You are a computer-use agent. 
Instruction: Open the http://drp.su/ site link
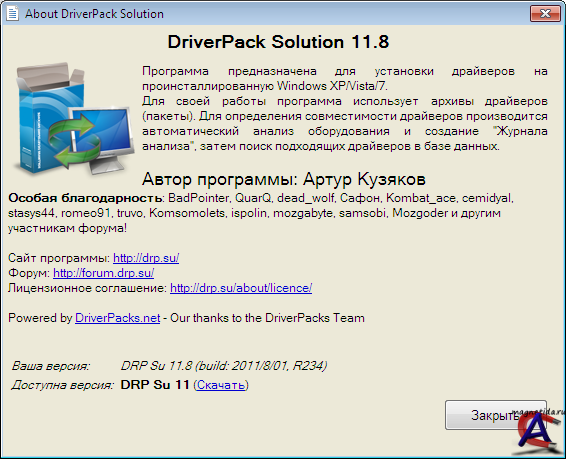point(146,258)
